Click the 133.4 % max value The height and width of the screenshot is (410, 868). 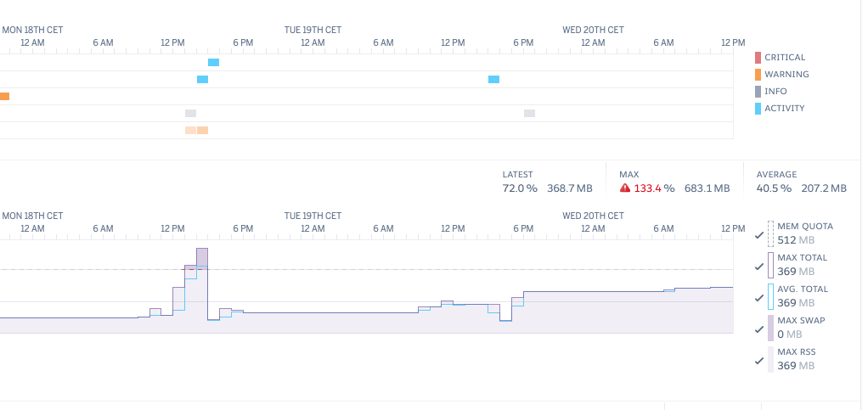click(654, 188)
